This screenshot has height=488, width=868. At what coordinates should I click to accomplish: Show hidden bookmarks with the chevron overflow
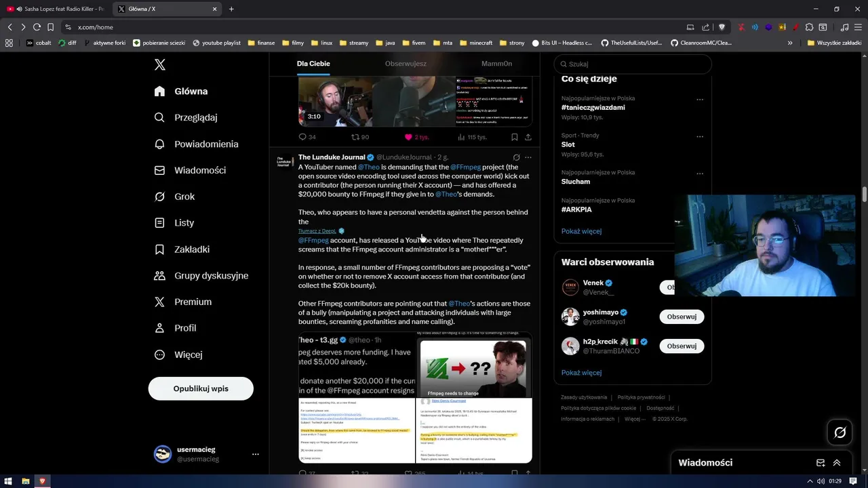790,43
